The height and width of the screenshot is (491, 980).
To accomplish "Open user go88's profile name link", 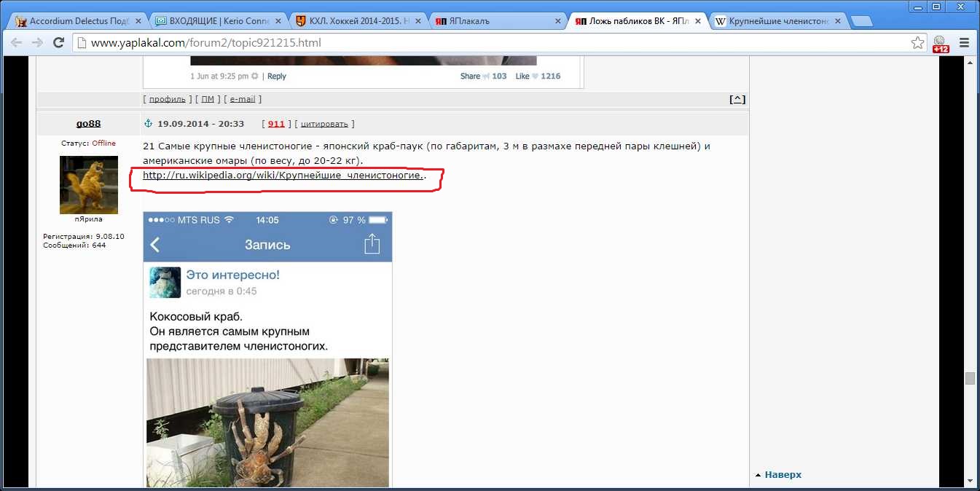I will (x=88, y=124).
